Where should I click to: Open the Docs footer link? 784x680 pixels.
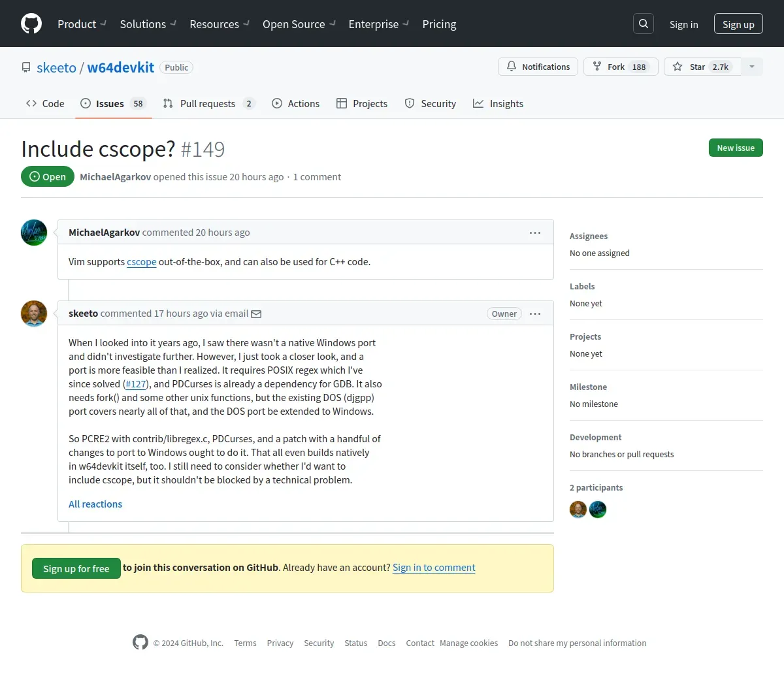pyautogui.click(x=387, y=643)
